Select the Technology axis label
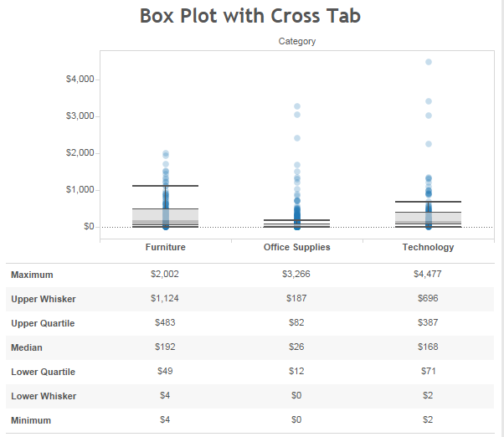The width and height of the screenshot is (504, 437). pyautogui.click(x=428, y=247)
